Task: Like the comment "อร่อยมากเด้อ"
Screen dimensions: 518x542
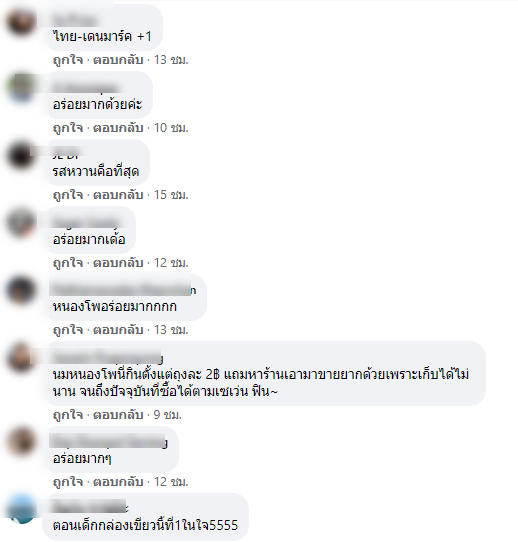Action: pyautogui.click(x=68, y=263)
